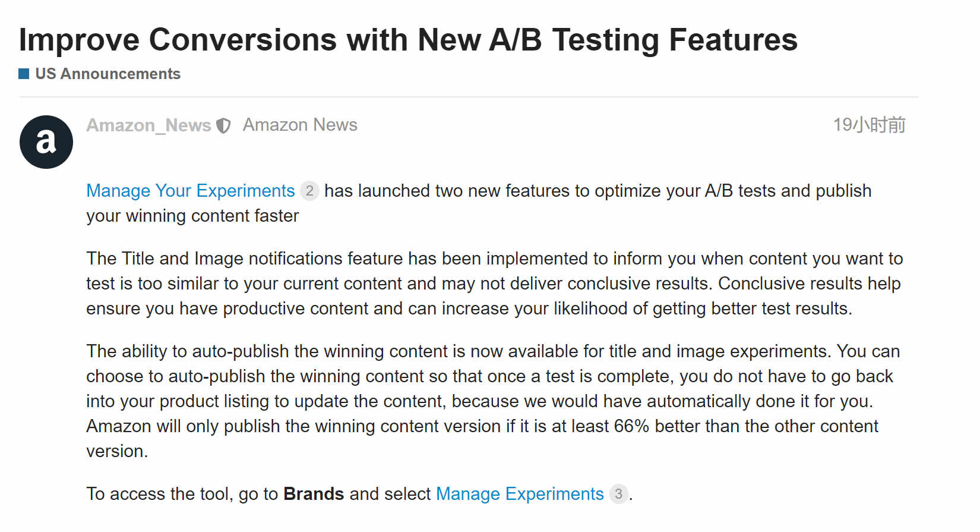Click the text your winning content faster
The image size is (980, 532).
pos(192,216)
